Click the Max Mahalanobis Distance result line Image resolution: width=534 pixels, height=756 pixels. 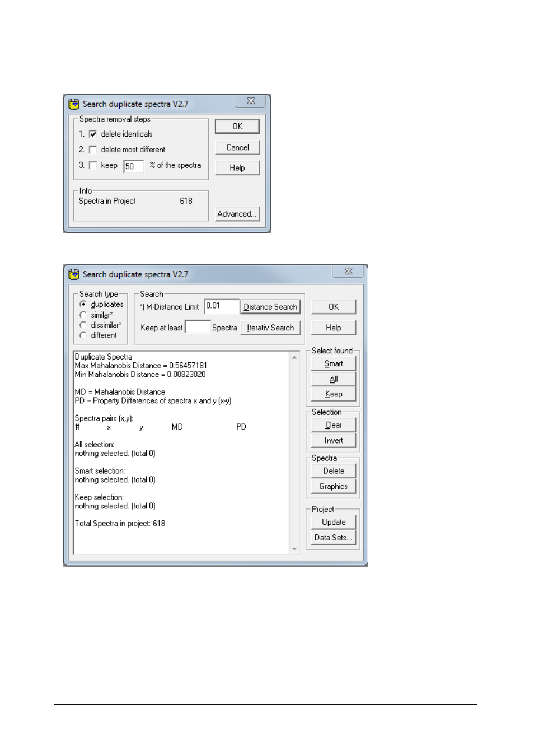[x=141, y=366]
